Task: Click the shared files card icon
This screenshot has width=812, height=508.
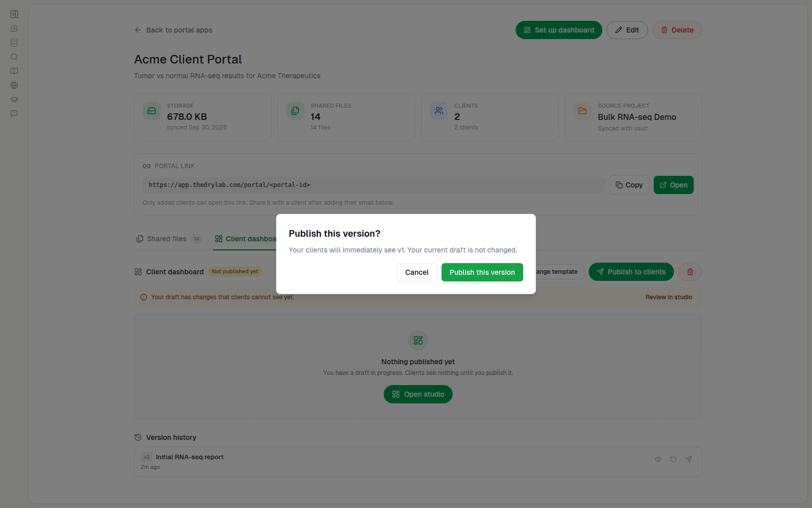Action: point(295,111)
